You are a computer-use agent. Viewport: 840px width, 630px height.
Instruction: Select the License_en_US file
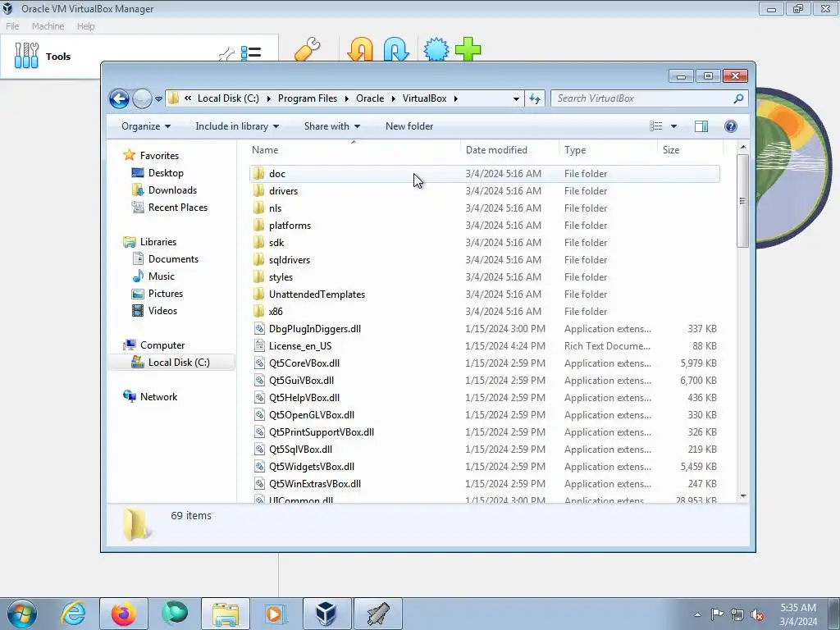(484, 346)
